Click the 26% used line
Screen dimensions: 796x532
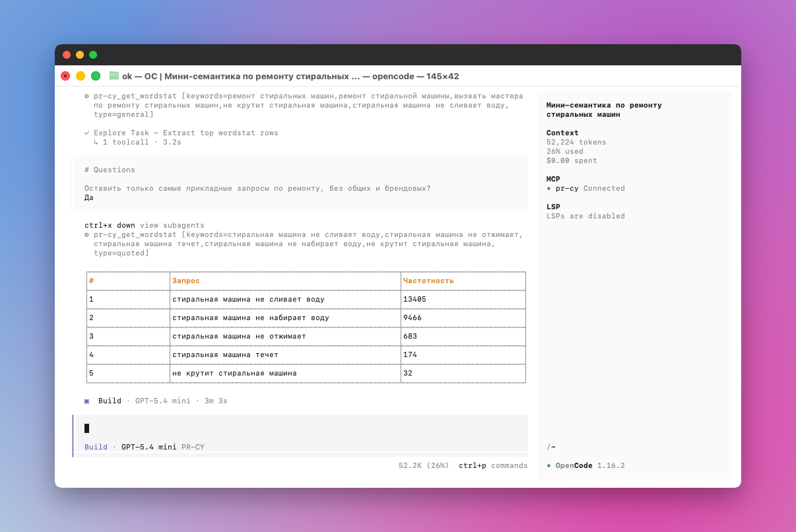(x=565, y=151)
